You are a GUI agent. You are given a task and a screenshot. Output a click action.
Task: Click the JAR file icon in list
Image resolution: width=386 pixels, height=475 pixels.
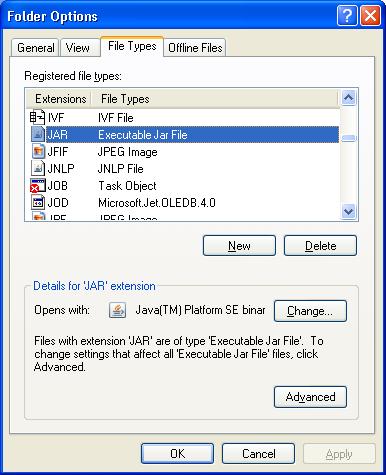click(x=38, y=134)
